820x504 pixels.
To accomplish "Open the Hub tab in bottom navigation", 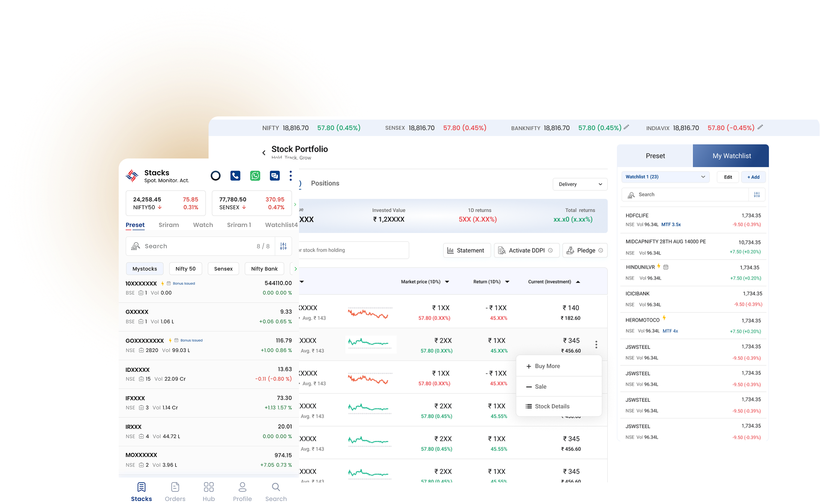I will point(209,492).
